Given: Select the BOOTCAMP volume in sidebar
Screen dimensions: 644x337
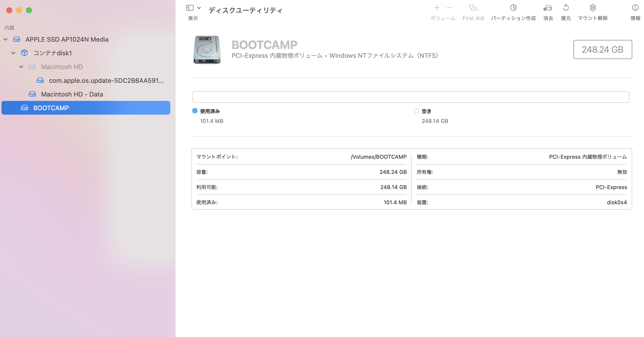Looking at the screenshot, I should click(x=51, y=108).
